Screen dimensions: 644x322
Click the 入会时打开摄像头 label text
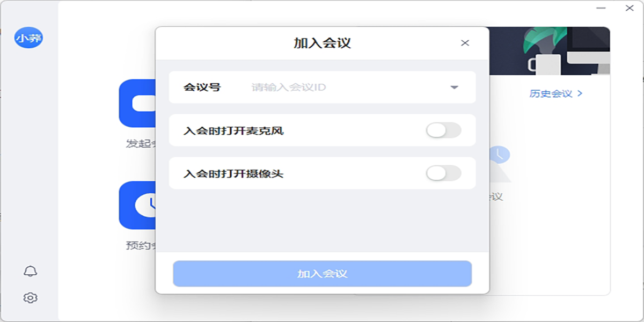coord(233,173)
